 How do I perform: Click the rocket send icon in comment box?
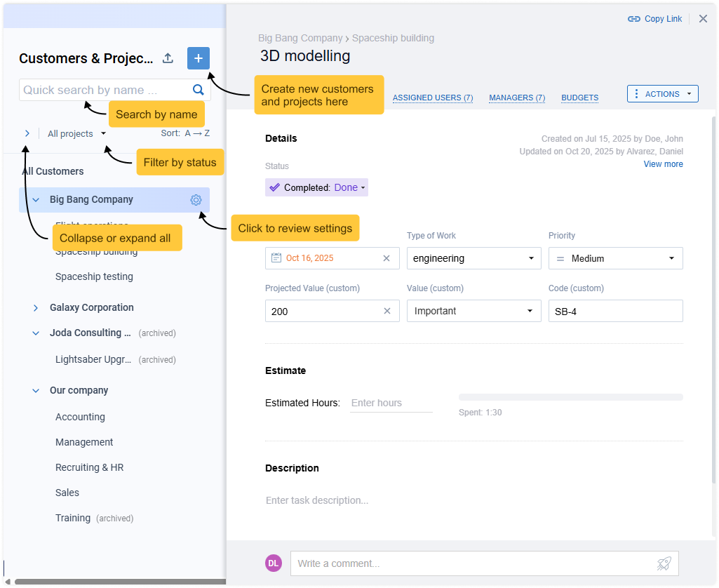(664, 563)
